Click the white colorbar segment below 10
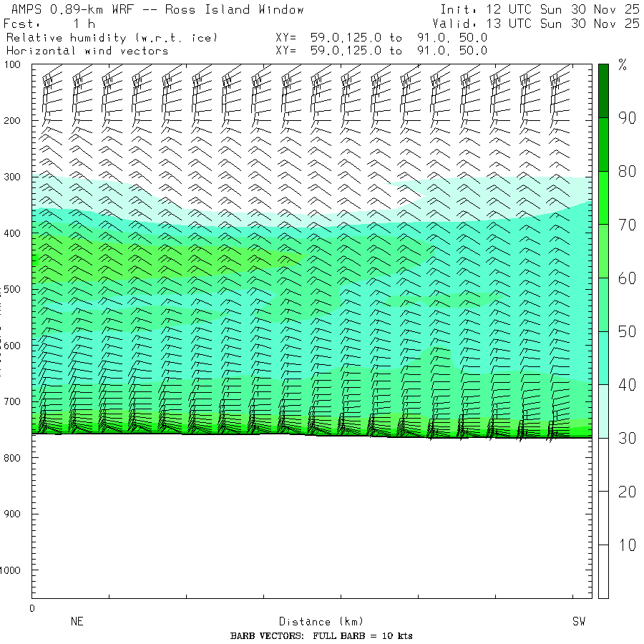644x644 pixels. [x=603, y=571]
